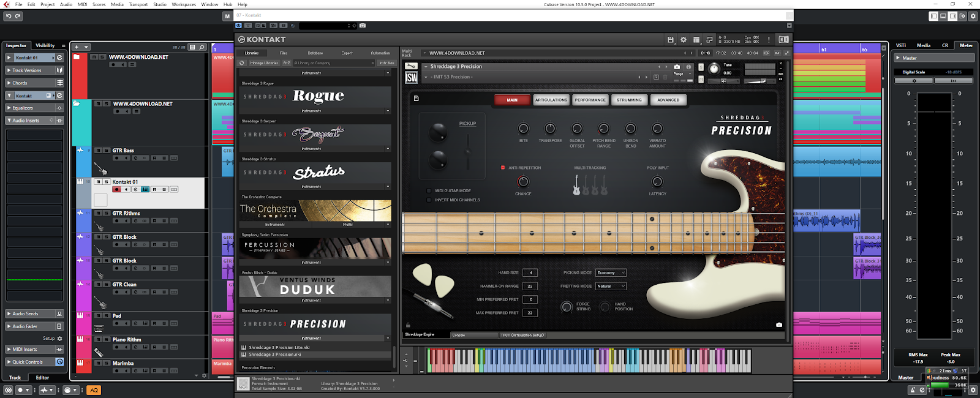Open Kontakt options gear icon

click(684, 39)
